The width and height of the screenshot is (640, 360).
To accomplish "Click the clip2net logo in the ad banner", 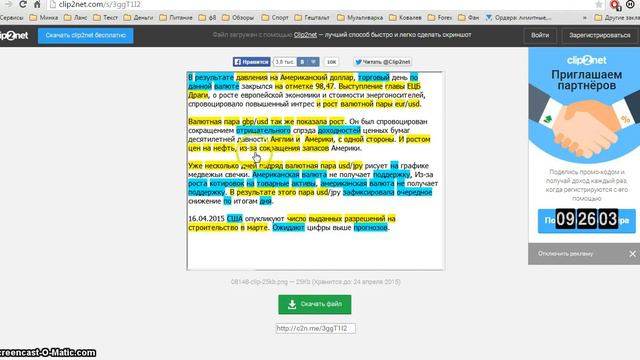I will tap(587, 60).
